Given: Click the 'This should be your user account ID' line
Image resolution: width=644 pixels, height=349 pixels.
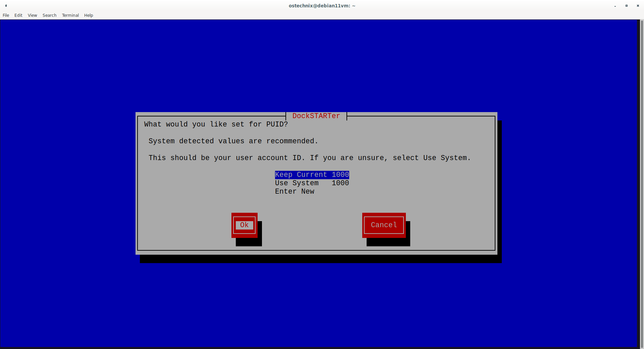Looking at the screenshot, I should pyautogui.click(x=310, y=158).
